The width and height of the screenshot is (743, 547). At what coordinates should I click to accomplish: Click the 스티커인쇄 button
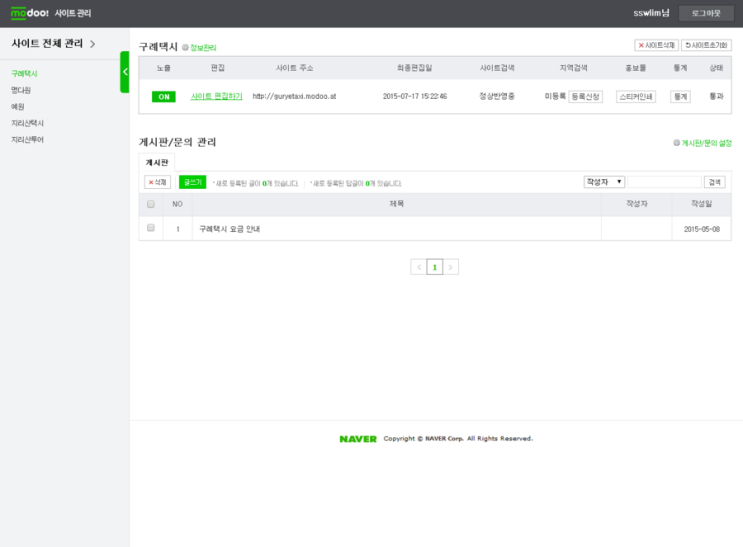click(x=636, y=97)
